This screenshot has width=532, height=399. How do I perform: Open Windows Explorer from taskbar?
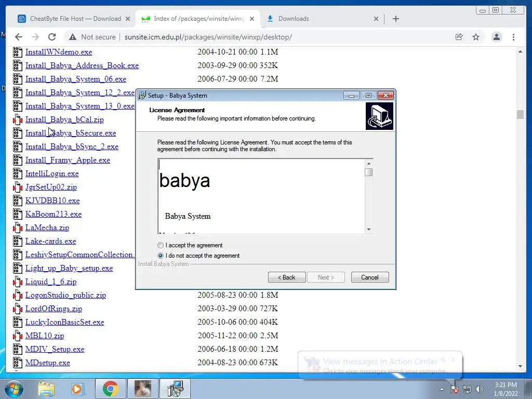[46, 389]
